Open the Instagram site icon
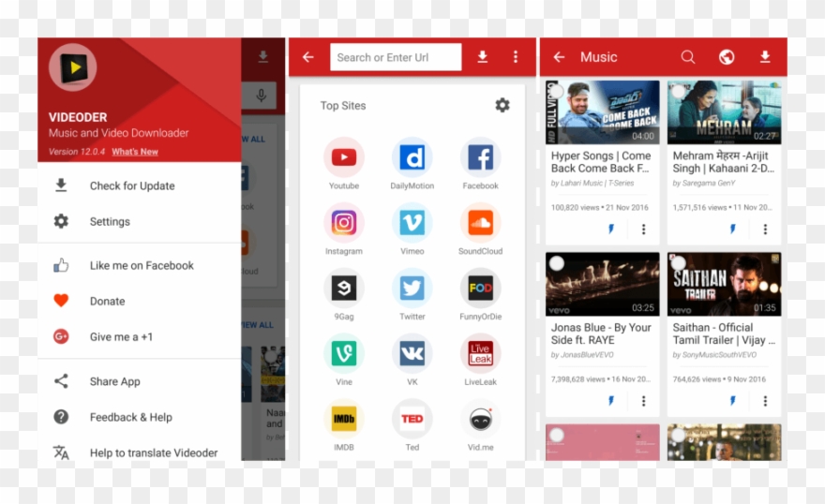Image resolution: width=825 pixels, height=504 pixels. click(343, 223)
